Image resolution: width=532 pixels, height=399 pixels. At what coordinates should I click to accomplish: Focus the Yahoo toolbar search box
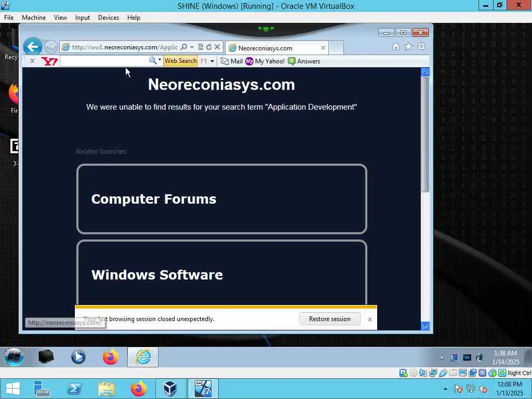(103, 61)
